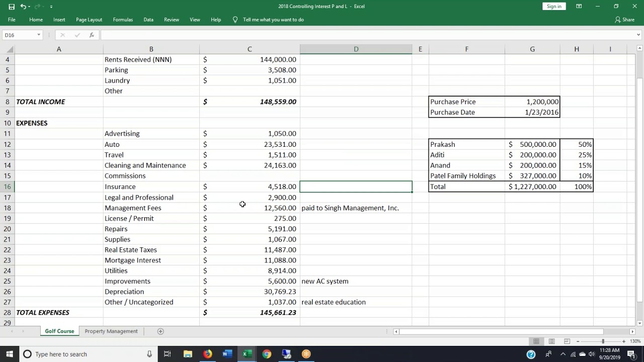Click the Insert Function fx icon
Screen dimensions: 644x362
tap(92, 35)
